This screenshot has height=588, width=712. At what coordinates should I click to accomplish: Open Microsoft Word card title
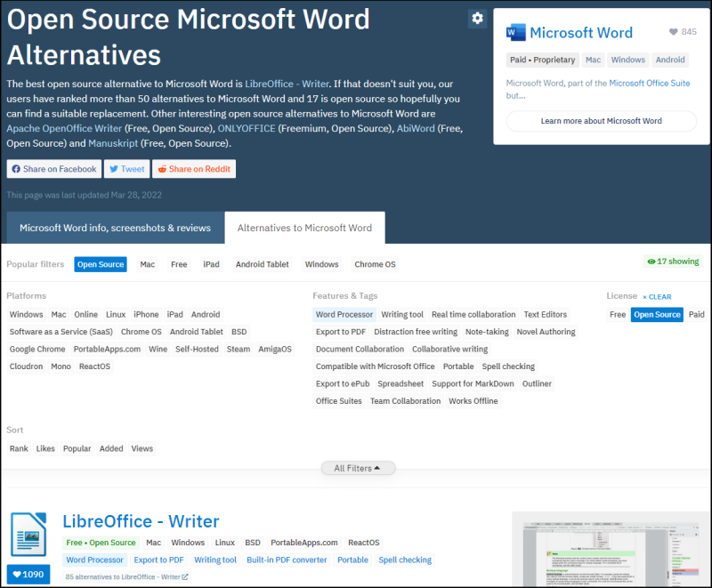pos(581,33)
